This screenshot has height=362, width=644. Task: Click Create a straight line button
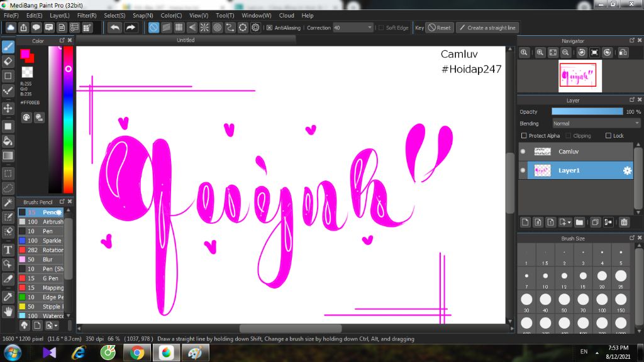pyautogui.click(x=487, y=28)
